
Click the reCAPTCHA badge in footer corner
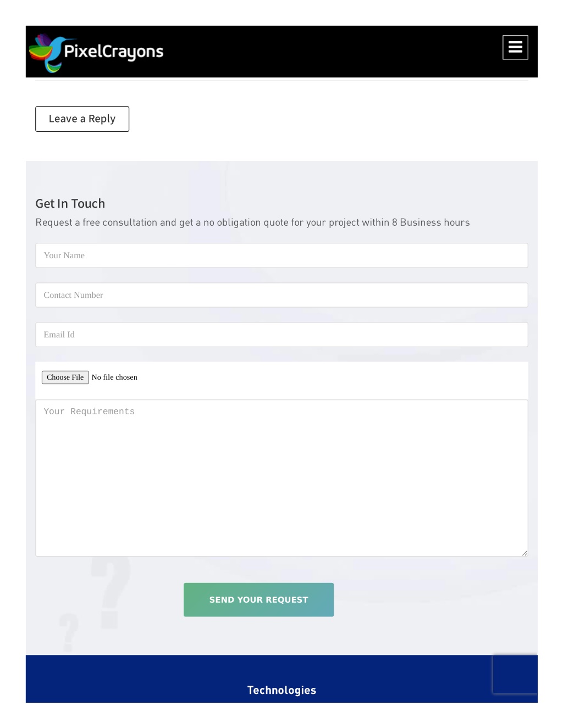(515, 674)
